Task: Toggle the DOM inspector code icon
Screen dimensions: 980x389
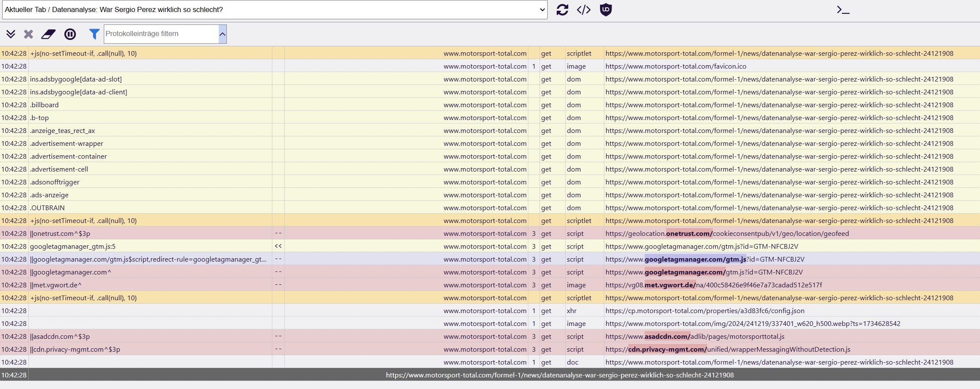Action: (x=584, y=9)
